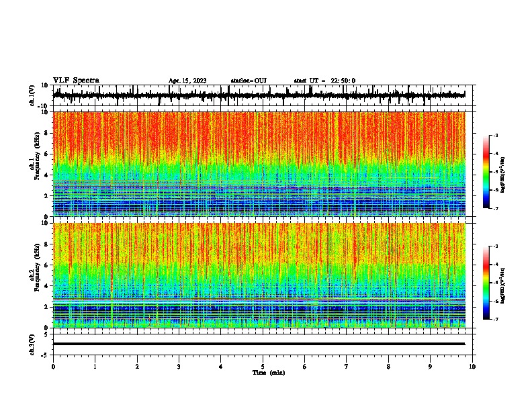Click the "-7" label on ch.1 color bar
This screenshot has height=411, width=532.
[x=495, y=208]
